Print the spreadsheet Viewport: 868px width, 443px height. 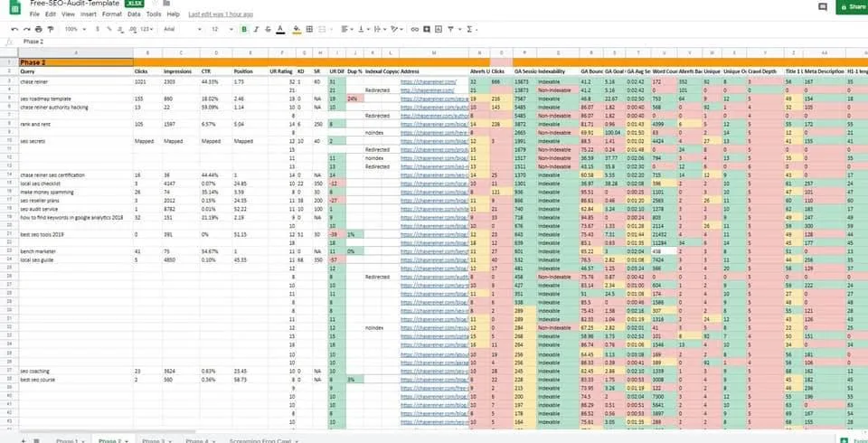[x=38, y=29]
